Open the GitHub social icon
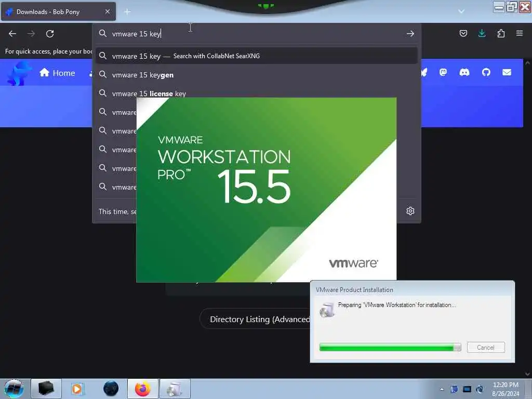 [x=486, y=72]
